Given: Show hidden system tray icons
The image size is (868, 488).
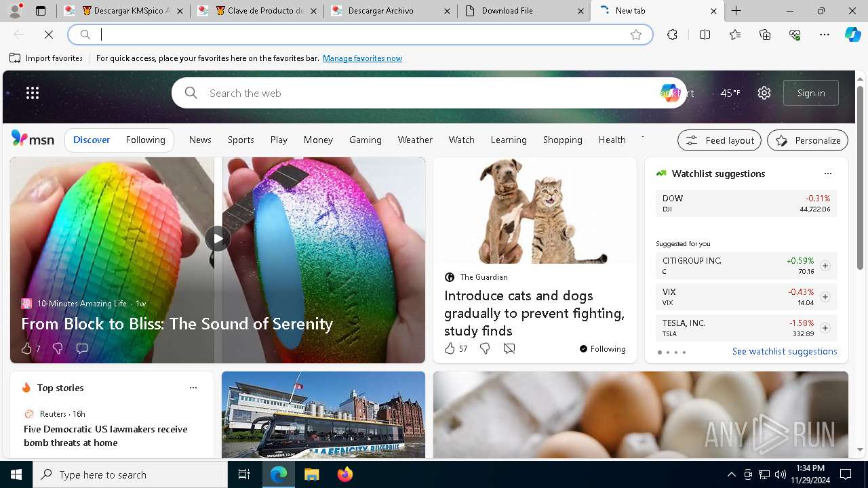Looking at the screenshot, I should tap(731, 474).
